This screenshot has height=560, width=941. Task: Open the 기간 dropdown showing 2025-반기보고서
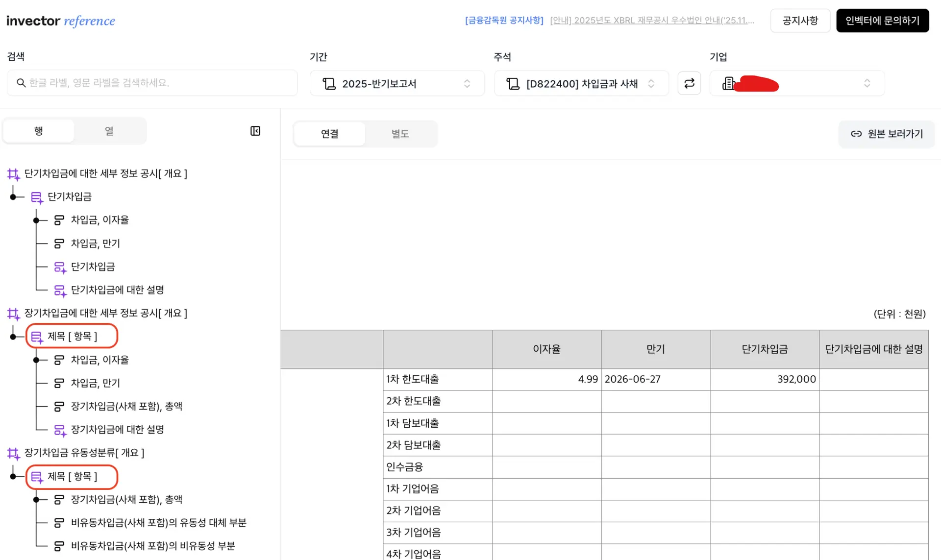[x=397, y=83]
